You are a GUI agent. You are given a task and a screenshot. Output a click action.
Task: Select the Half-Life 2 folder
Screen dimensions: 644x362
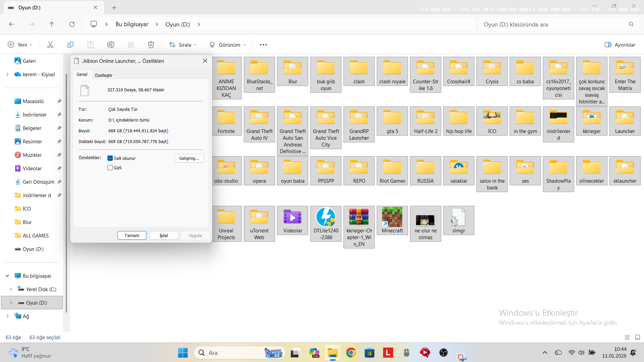coord(425,121)
